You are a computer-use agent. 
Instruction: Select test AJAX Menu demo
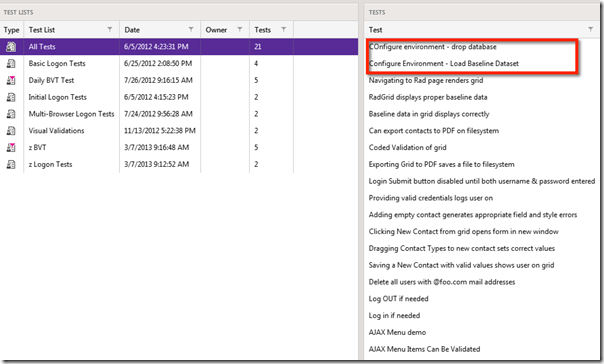coord(397,332)
